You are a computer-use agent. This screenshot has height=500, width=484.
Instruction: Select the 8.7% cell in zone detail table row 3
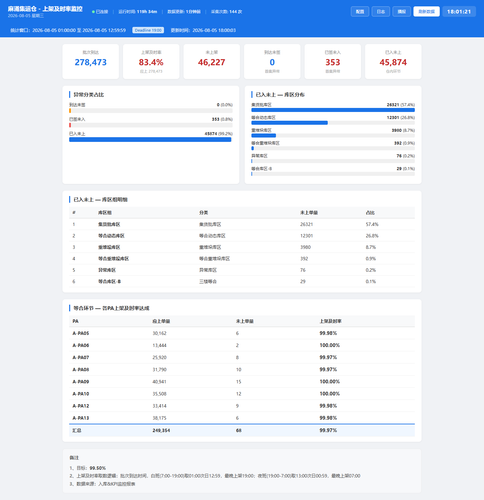(371, 247)
